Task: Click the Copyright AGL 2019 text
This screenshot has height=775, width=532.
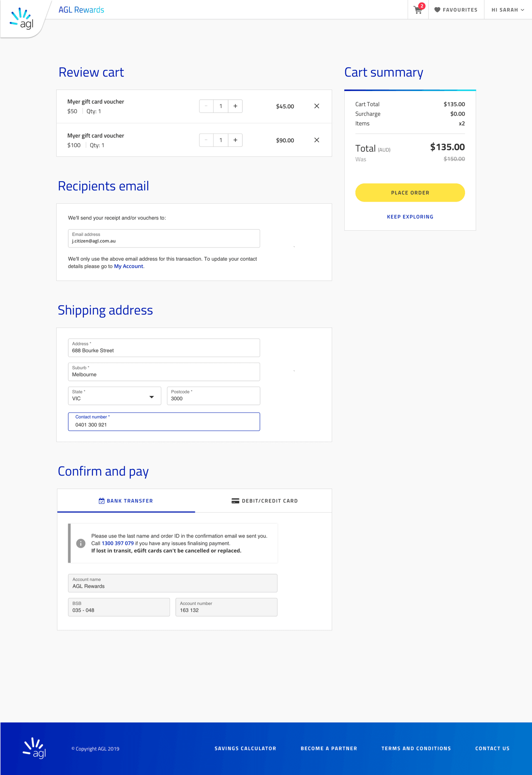Action: [x=95, y=749]
